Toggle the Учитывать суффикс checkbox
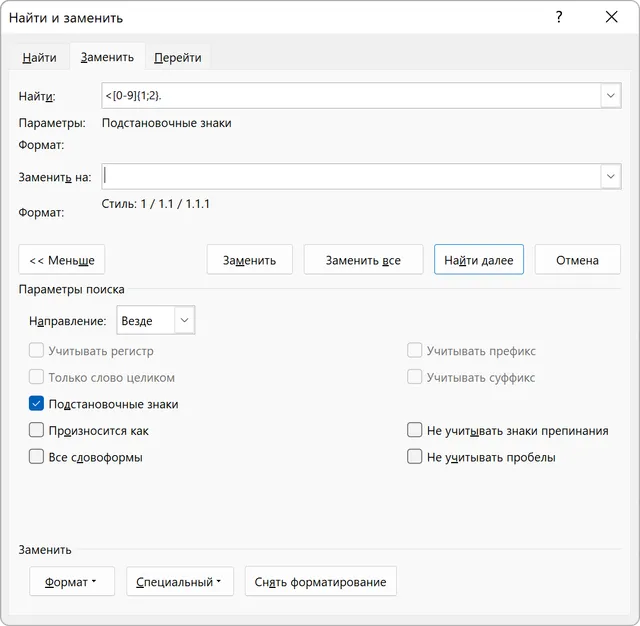This screenshot has width=640, height=626. click(x=414, y=377)
